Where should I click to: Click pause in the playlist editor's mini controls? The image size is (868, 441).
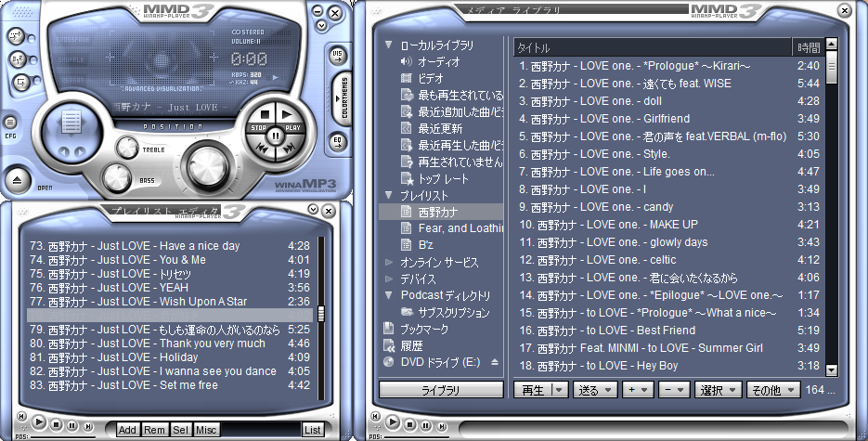click(x=72, y=425)
